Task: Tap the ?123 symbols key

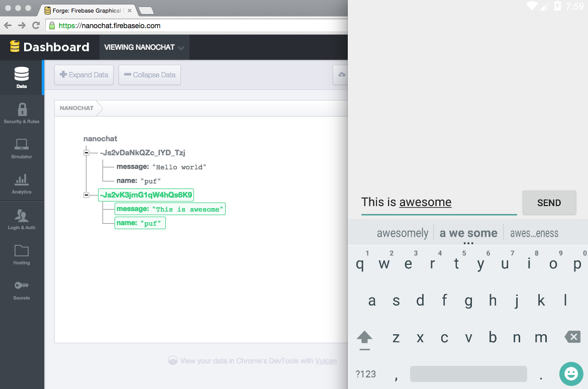Action: (x=366, y=374)
